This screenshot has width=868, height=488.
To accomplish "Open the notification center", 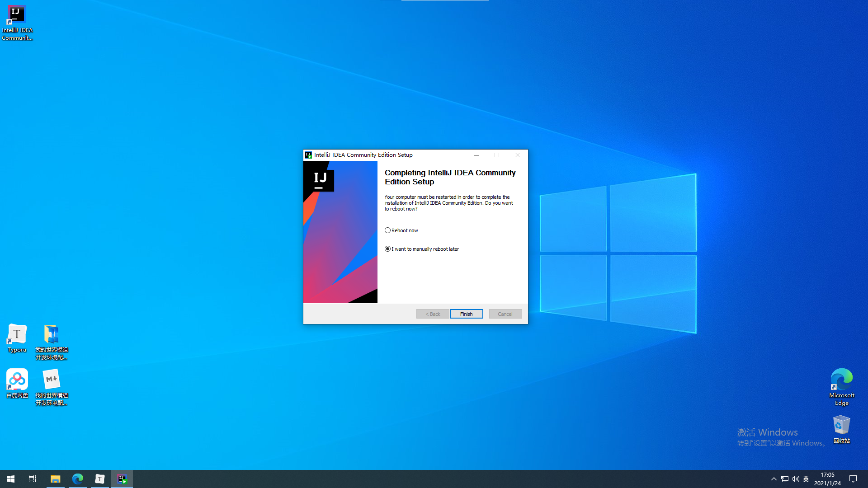I will (853, 479).
